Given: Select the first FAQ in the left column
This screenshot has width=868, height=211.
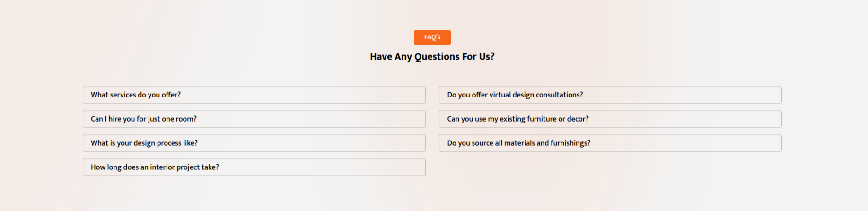Looking at the screenshot, I should 254,95.
